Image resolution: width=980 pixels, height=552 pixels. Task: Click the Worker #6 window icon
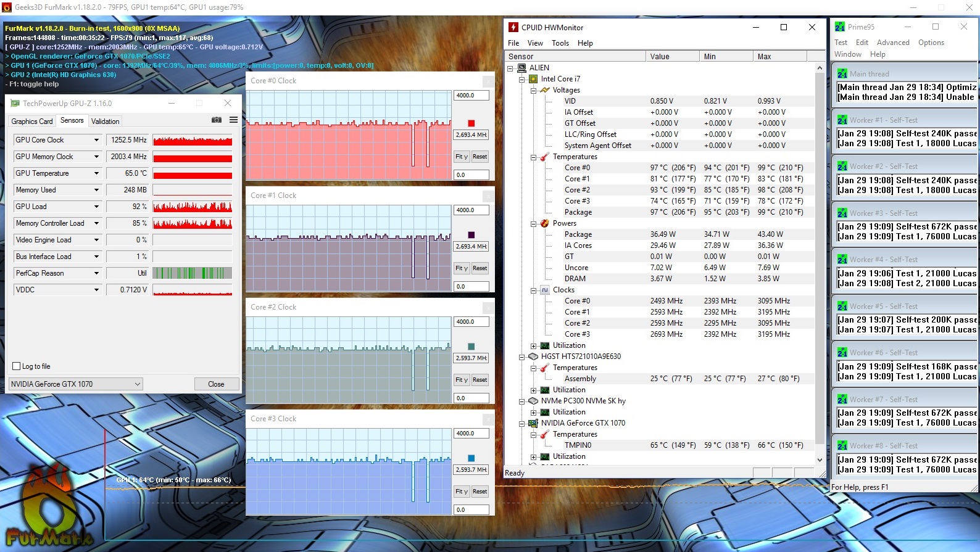point(842,352)
